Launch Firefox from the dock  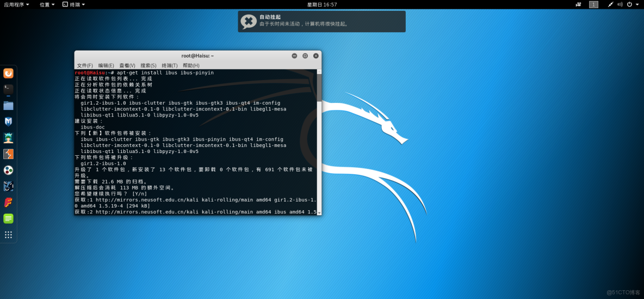coord(8,73)
